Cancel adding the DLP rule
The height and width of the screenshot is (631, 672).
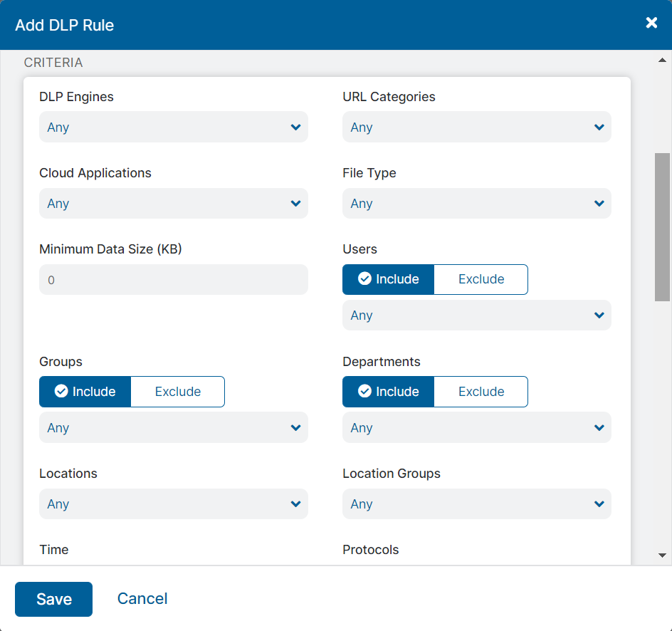pyautogui.click(x=142, y=598)
